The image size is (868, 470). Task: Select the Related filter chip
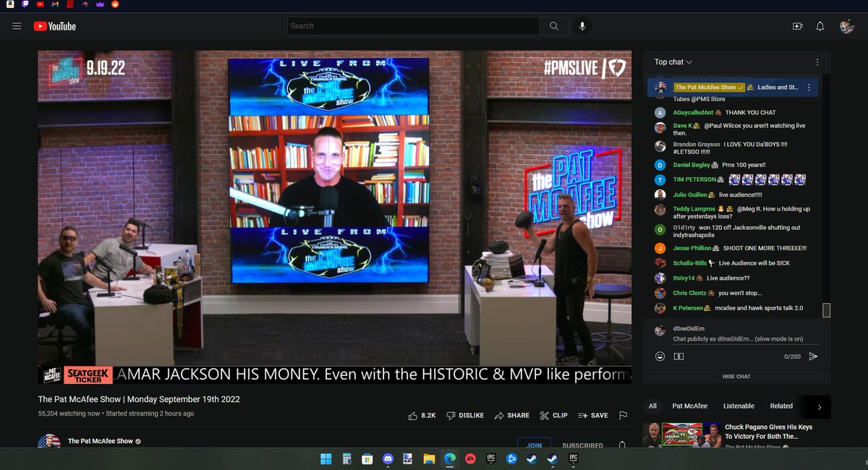[x=781, y=406]
